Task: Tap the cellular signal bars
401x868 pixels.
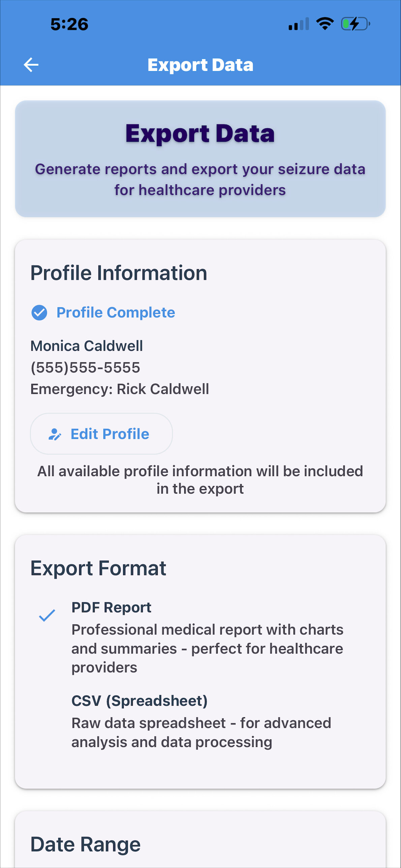Action: tap(299, 24)
